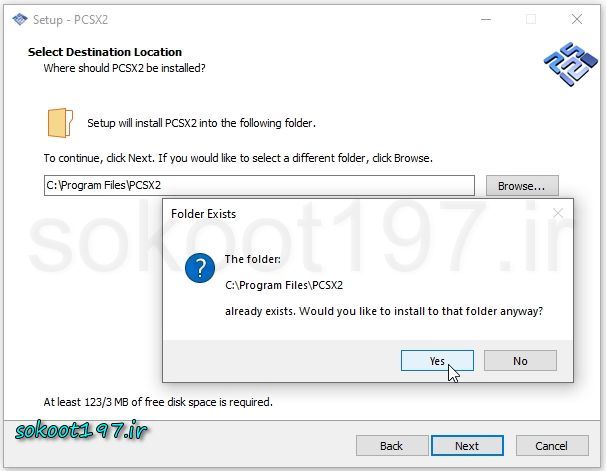Viewport: 606px width, 471px height.
Task: Confirm installing to existing folder with Yes
Action: 437,361
